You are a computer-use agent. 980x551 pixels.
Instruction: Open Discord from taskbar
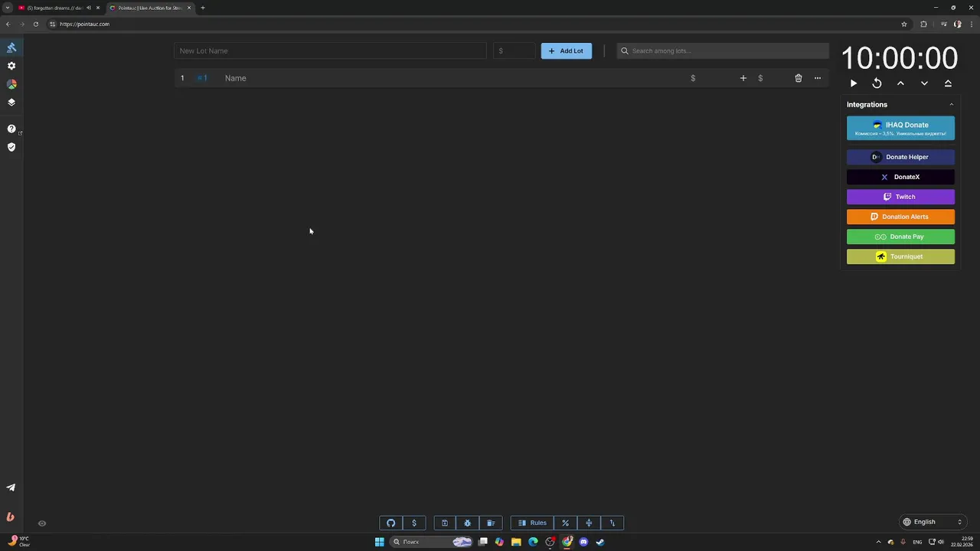click(x=583, y=542)
